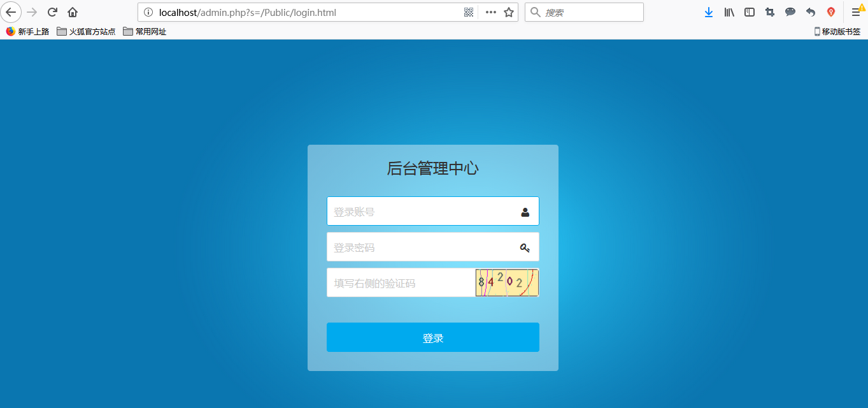This screenshot has height=408, width=868.
Task: Open 移动版书签 mobile bookmarks
Action: coord(837,31)
